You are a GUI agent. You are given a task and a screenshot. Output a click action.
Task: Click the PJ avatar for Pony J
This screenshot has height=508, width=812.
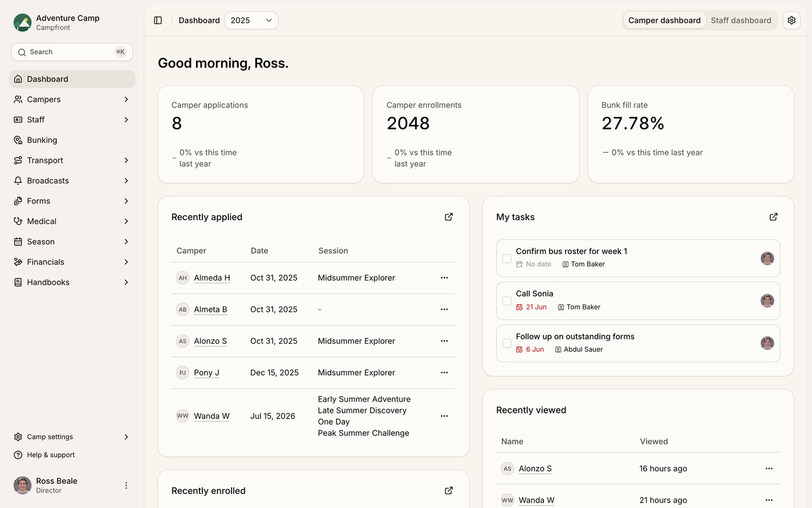coord(183,373)
